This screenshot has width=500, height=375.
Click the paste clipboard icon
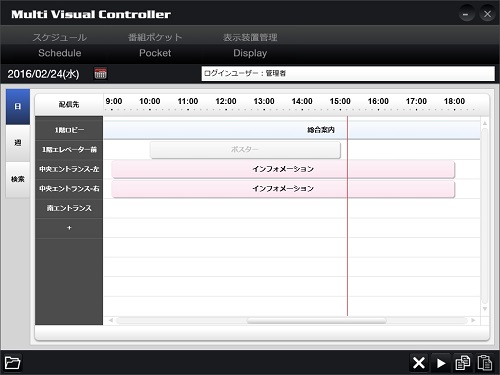point(484,363)
